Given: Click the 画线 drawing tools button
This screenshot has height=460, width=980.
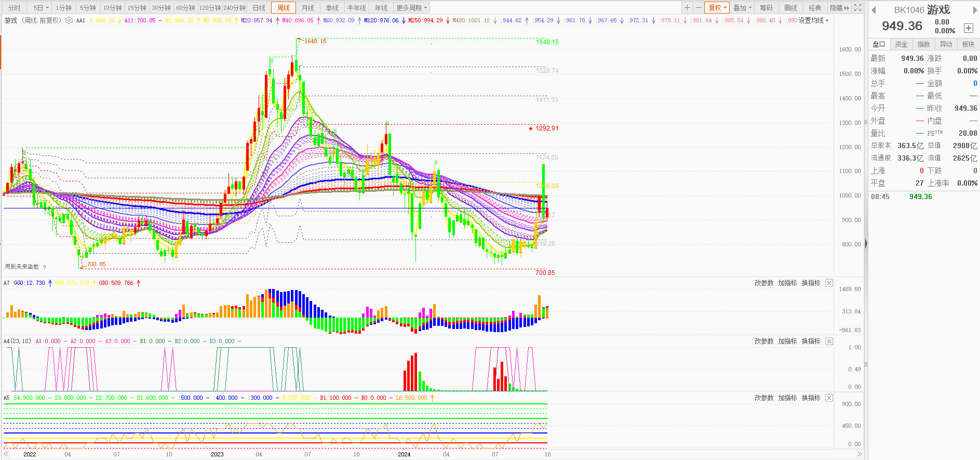Looking at the screenshot, I should (x=791, y=8).
